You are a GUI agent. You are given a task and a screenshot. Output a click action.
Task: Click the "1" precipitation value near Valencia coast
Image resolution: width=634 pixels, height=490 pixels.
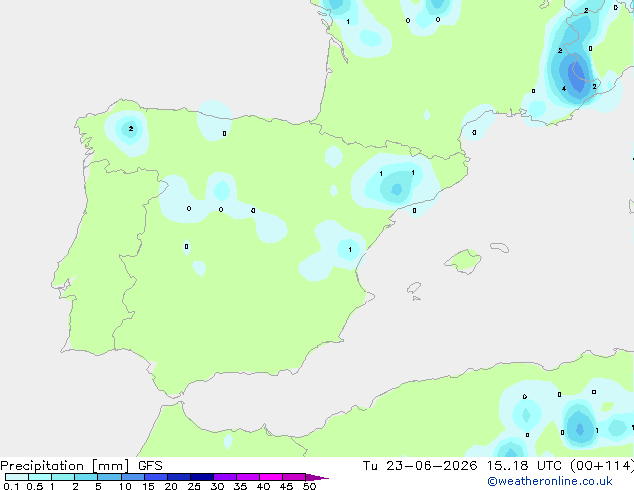point(350,249)
